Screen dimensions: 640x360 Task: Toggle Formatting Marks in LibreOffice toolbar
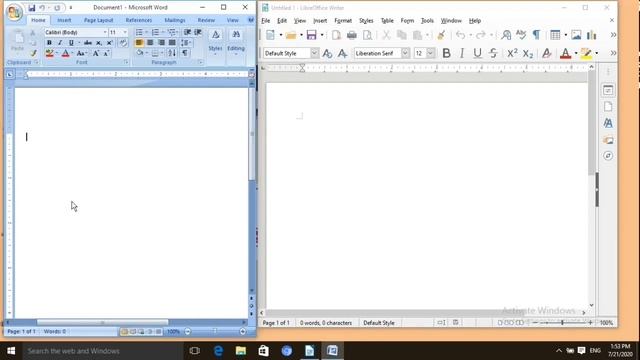click(536, 35)
